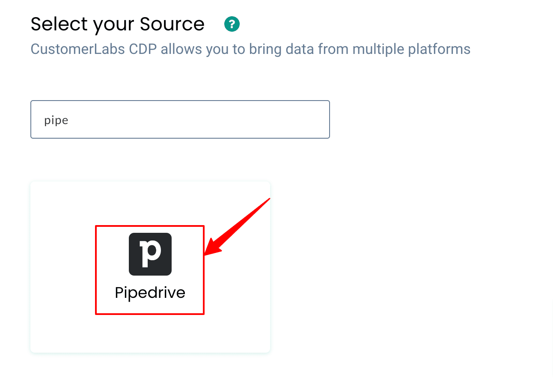This screenshot has height=392, width=553.
Task: Click the CustomerLabs CDP description text
Action: (x=250, y=49)
